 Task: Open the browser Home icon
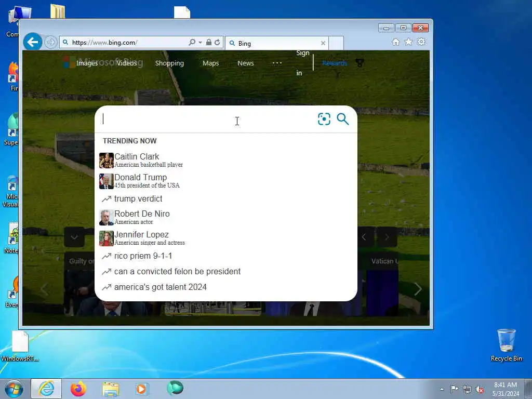(x=395, y=42)
